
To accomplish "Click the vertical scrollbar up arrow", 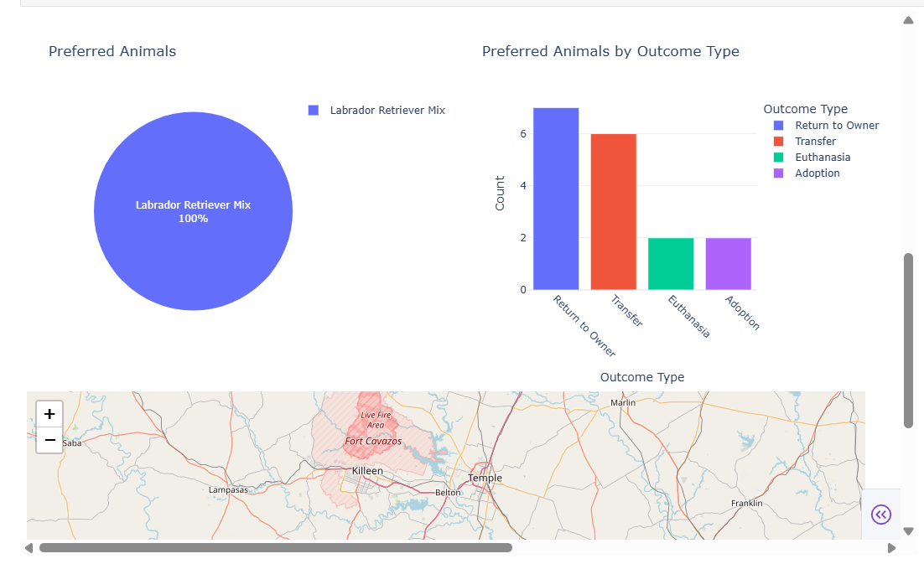I will 908,21.
